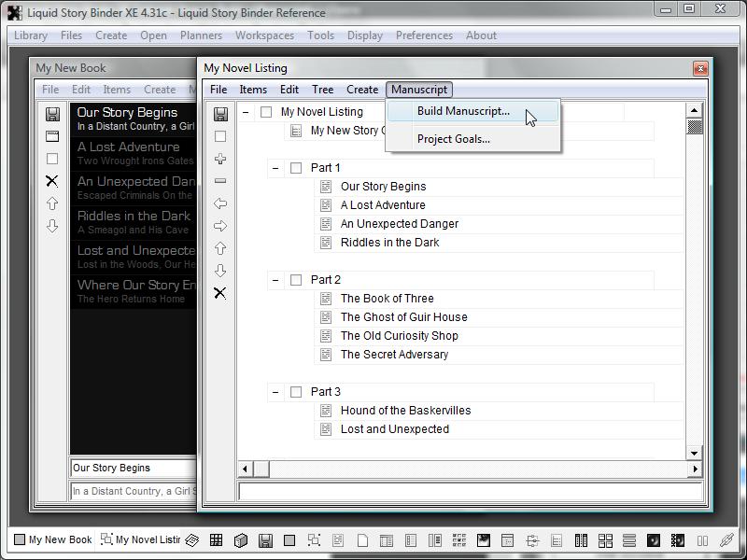Click the X delete icon in listing sidebar

point(220,293)
